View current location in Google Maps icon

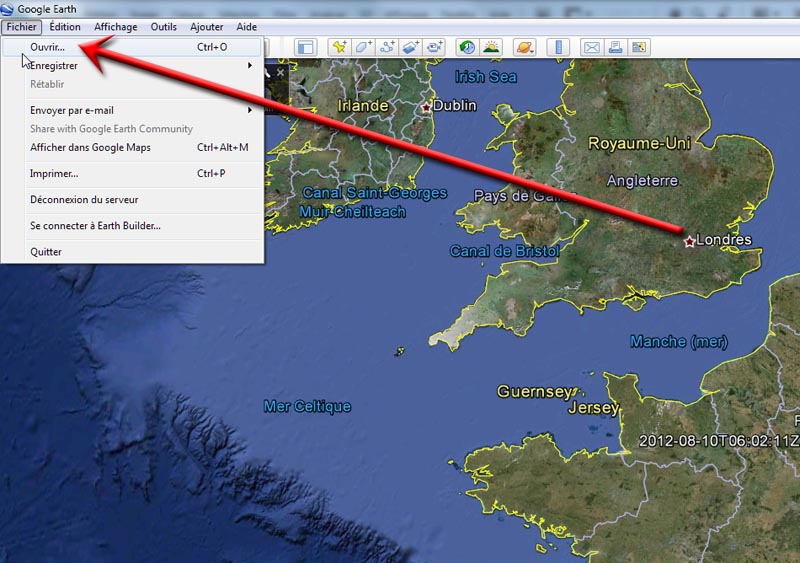[639, 47]
